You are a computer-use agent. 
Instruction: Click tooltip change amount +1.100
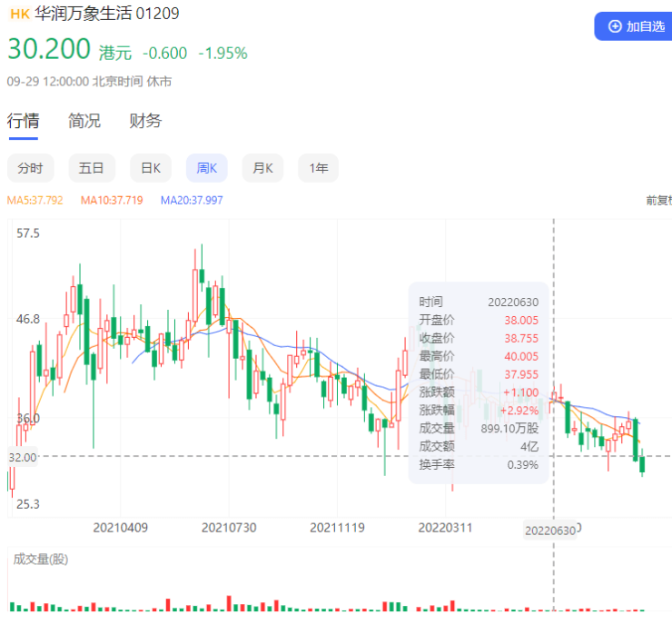[x=520, y=392]
